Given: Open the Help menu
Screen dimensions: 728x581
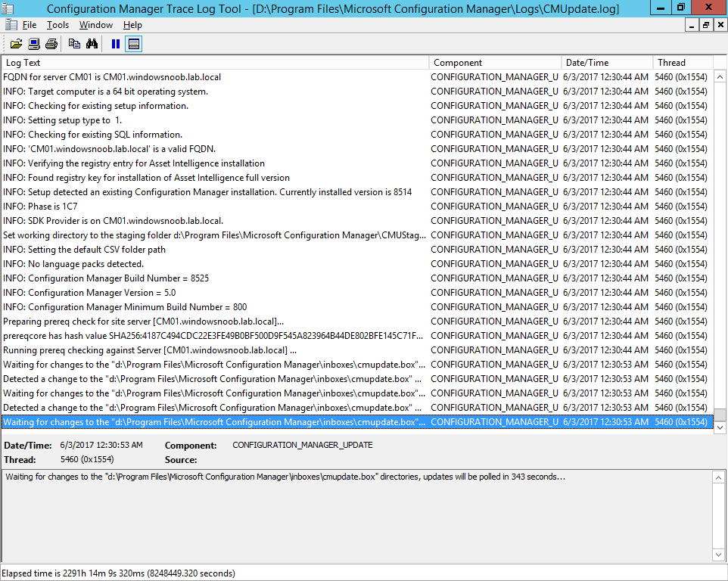Looking at the screenshot, I should [x=132, y=25].
